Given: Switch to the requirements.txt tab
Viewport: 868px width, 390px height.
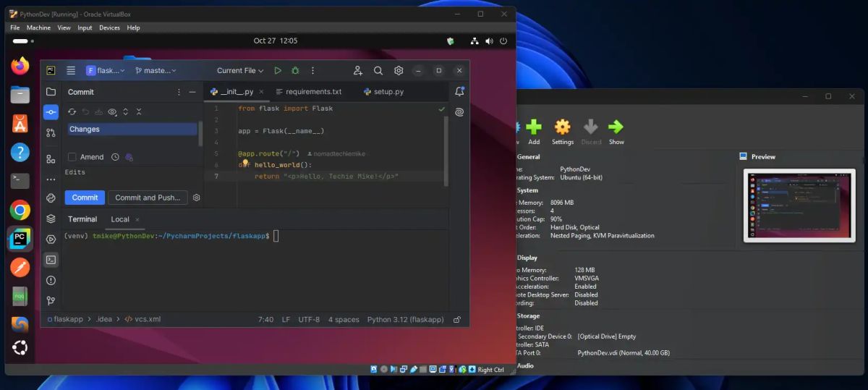Looking at the screenshot, I should point(307,92).
